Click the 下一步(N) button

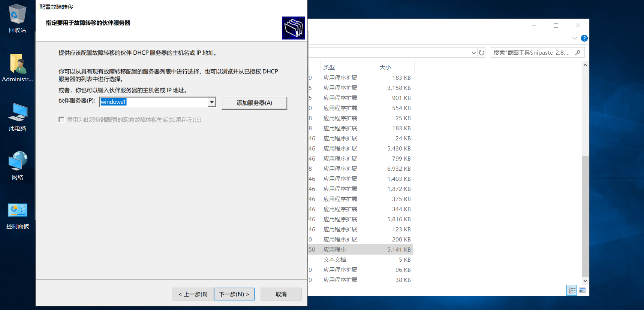click(234, 294)
